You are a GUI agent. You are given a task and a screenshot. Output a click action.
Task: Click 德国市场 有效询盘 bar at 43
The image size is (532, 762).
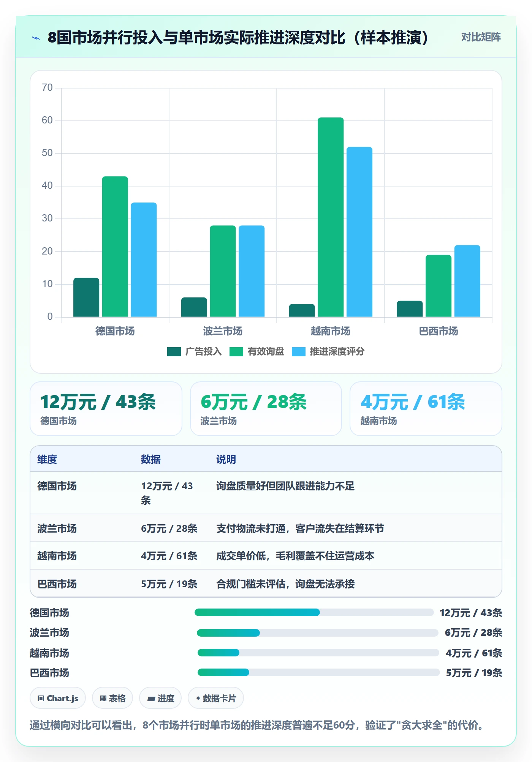pos(115,247)
